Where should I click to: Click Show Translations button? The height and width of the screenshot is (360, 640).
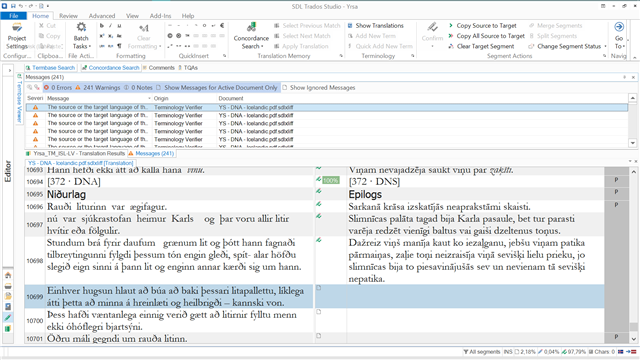coord(376,26)
